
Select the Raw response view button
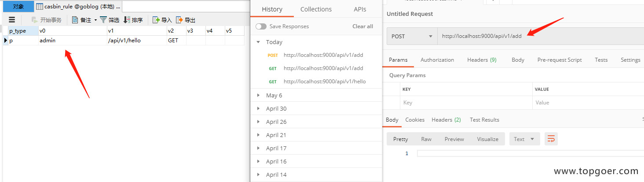426,139
